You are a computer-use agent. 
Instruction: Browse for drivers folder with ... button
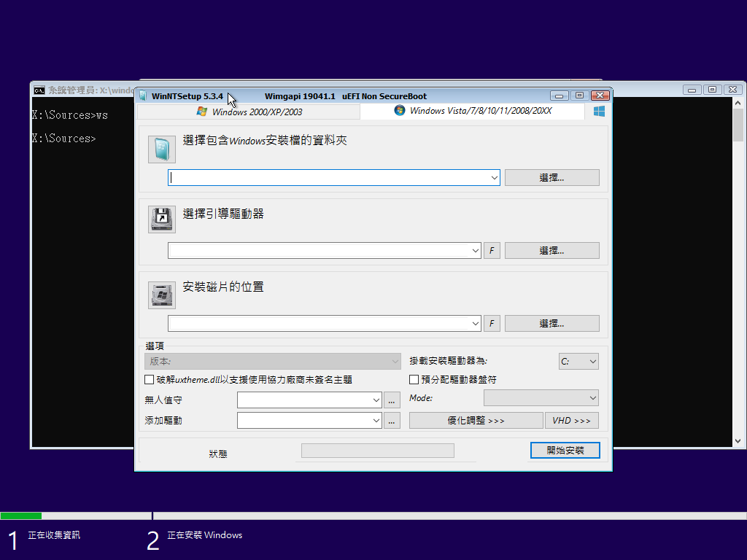[392, 421]
